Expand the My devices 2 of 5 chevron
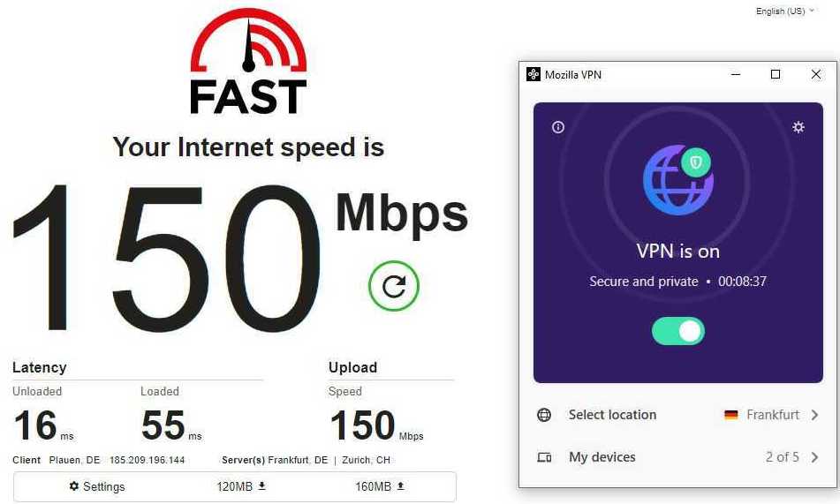Image resolution: width=840 pixels, height=504 pixels. pos(814,457)
